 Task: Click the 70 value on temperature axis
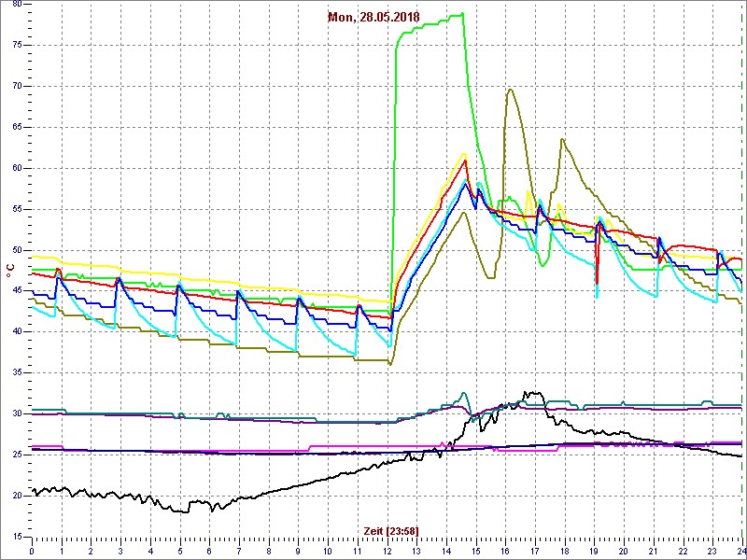(x=16, y=86)
